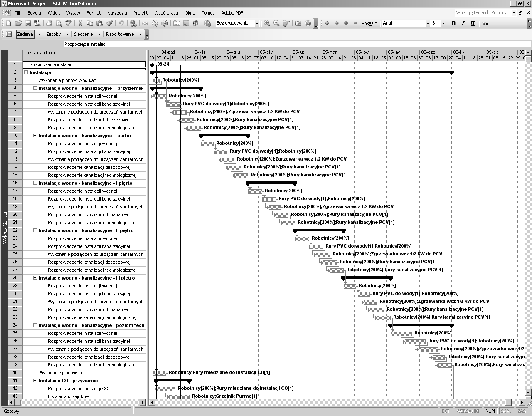The width and height of the screenshot is (532, 416).
Task: Open Microsoft Project Help question icon
Action: (308, 23)
